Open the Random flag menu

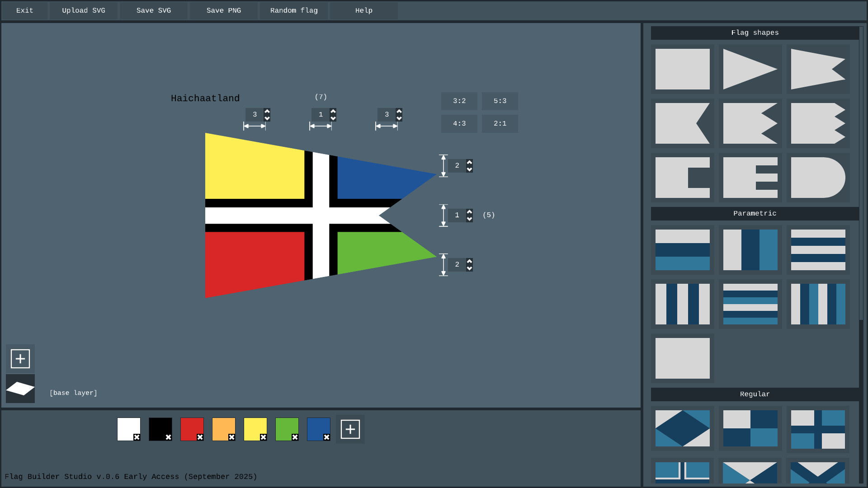tap(293, 10)
